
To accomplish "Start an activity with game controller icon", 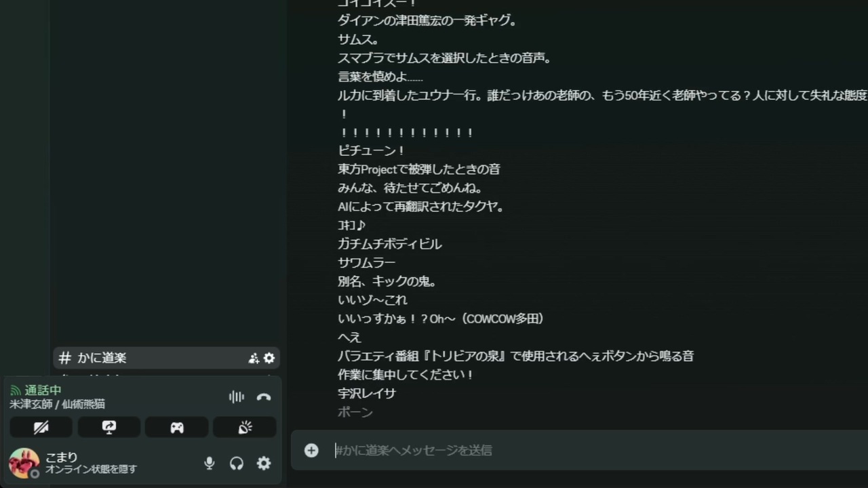I will (177, 427).
